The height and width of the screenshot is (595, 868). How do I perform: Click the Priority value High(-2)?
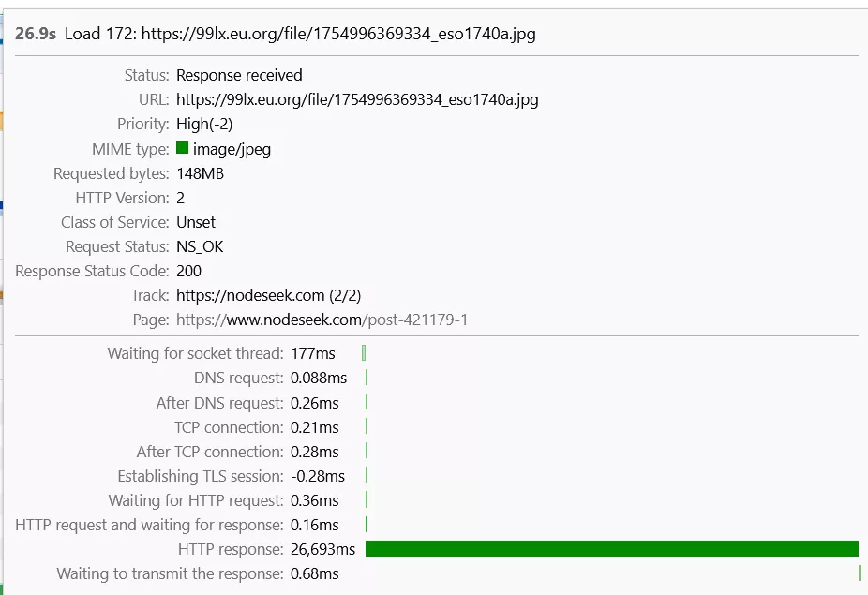(x=204, y=124)
